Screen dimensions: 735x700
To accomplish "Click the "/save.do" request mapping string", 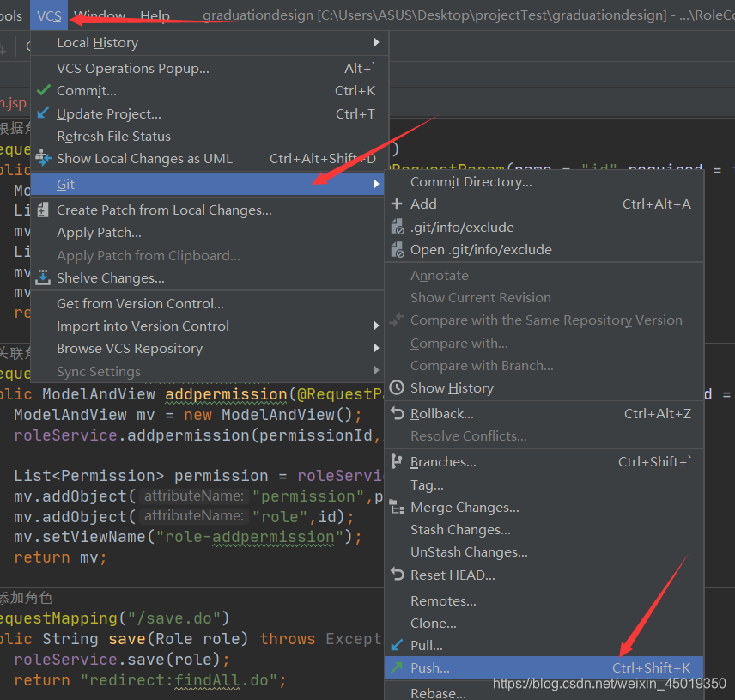I will click(174, 618).
